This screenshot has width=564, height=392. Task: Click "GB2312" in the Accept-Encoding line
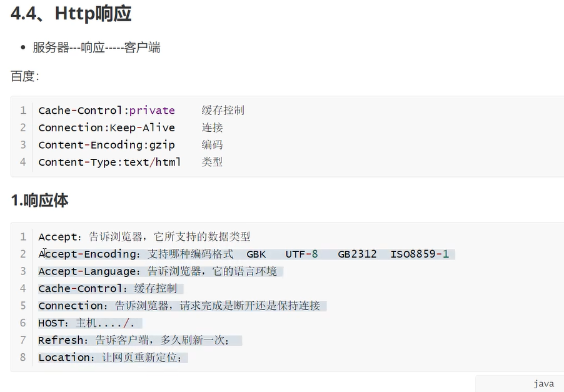[x=357, y=254]
